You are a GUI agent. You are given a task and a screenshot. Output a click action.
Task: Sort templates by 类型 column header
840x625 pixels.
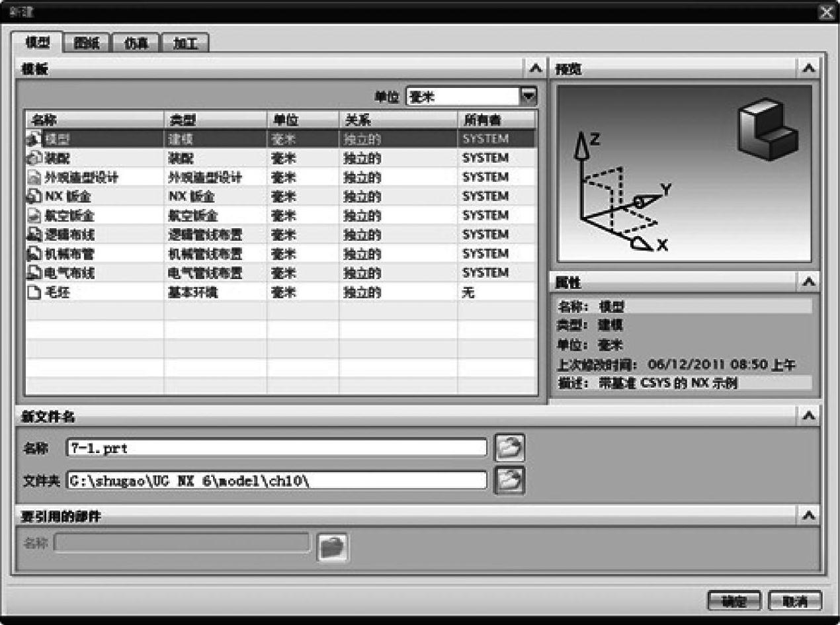[x=215, y=120]
